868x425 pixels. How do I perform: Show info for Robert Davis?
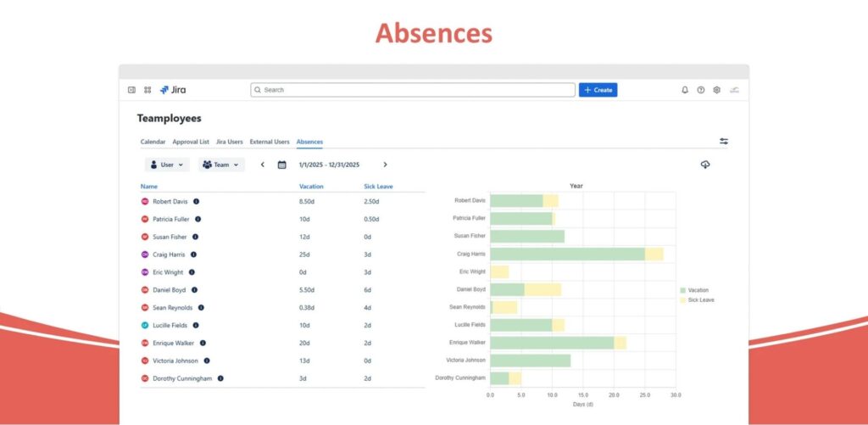click(197, 202)
